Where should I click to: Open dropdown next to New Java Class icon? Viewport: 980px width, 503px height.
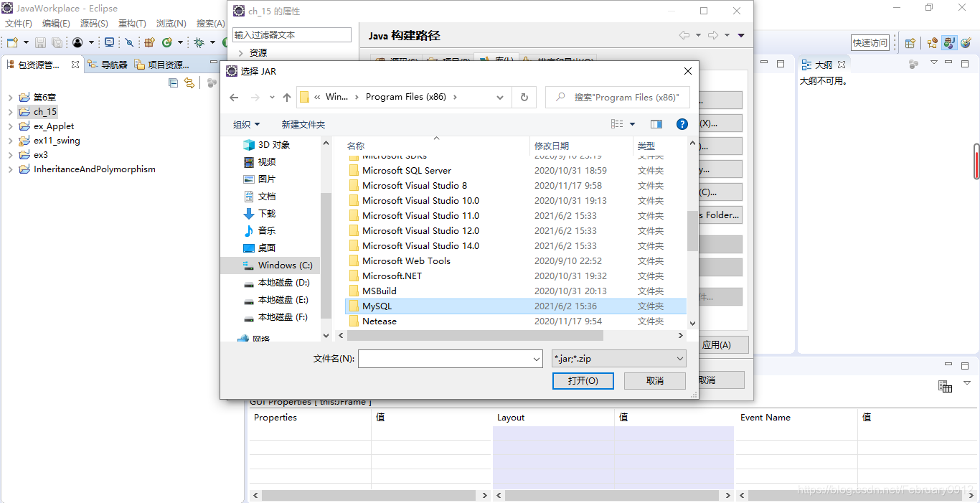click(180, 43)
